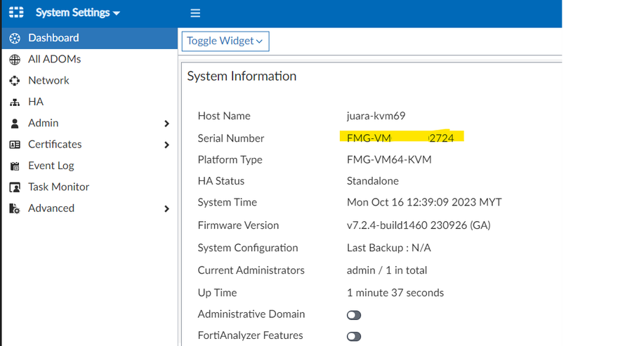Screen dimensions: 644x346
Task: Expand the Certificates submenu arrow
Action: tap(166, 145)
